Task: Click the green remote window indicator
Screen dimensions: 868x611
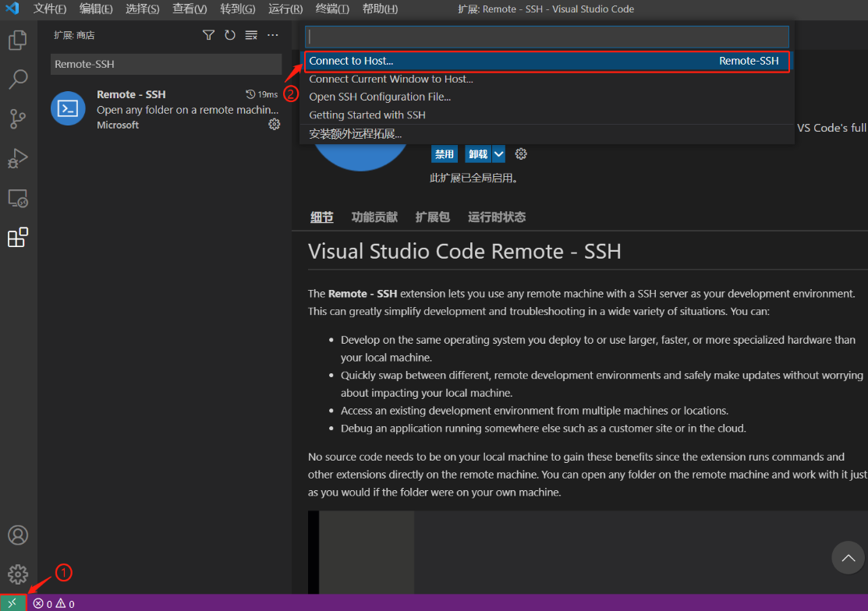Action: [x=12, y=603]
